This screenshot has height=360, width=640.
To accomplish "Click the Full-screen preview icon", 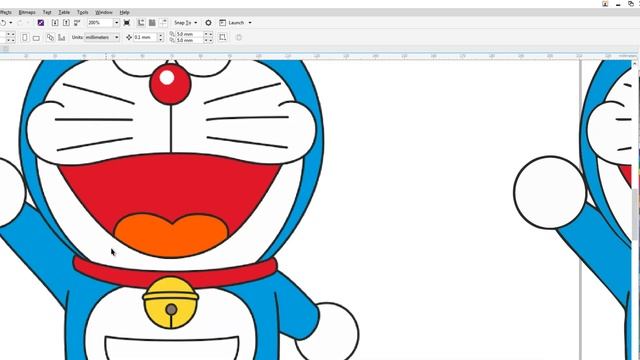I will [x=127, y=23].
